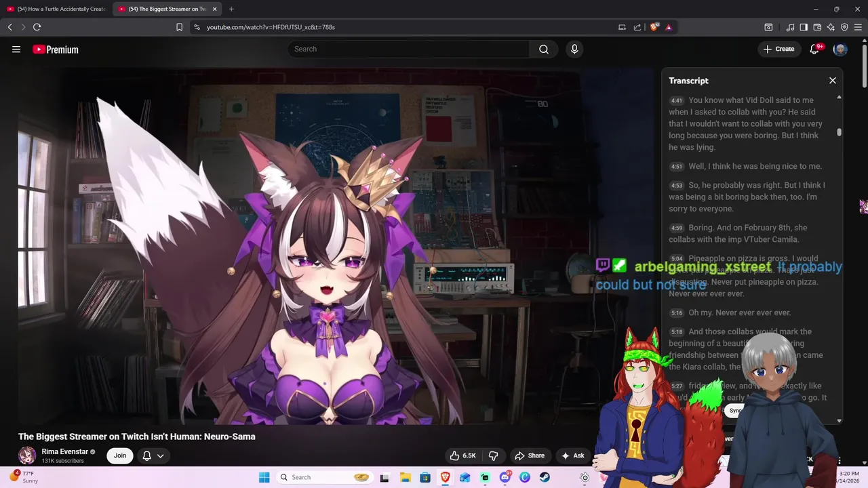The width and height of the screenshot is (868, 488).
Task: Go to YouTube Premium home logo
Action: (56, 49)
